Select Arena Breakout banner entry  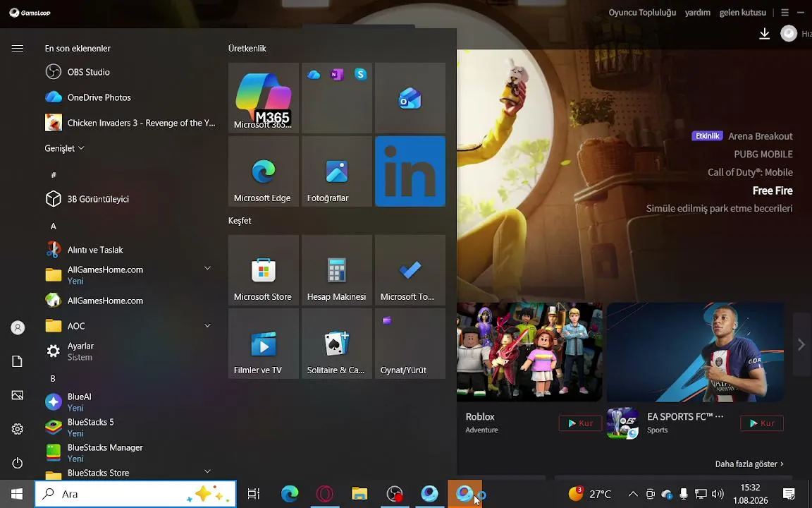(x=761, y=136)
